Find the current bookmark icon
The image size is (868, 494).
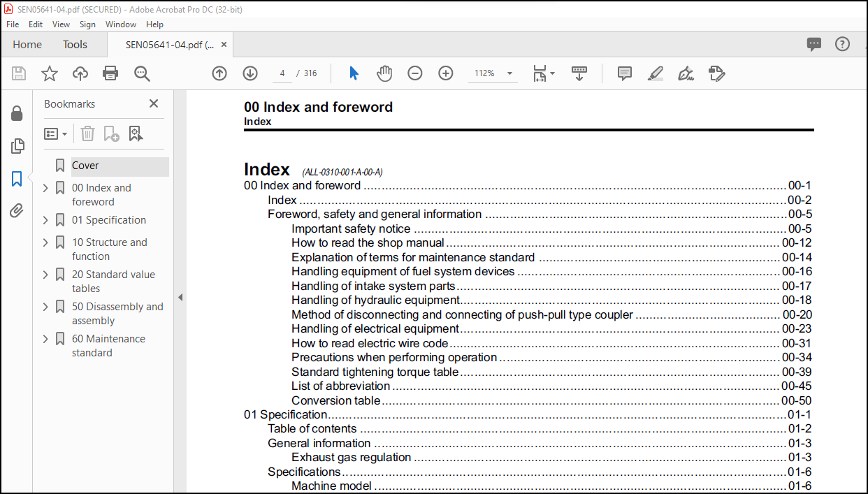(136, 133)
